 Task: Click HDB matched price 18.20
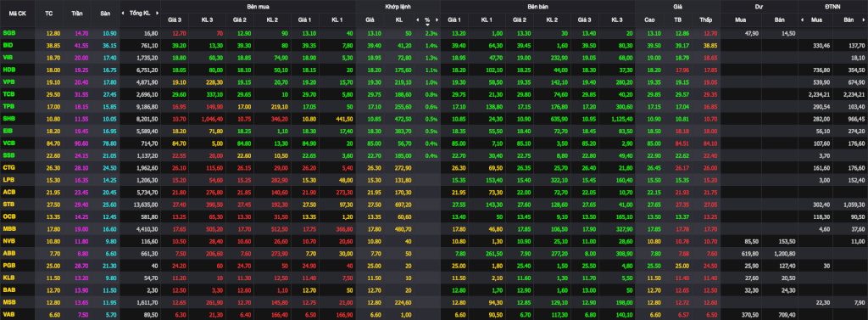374,70
